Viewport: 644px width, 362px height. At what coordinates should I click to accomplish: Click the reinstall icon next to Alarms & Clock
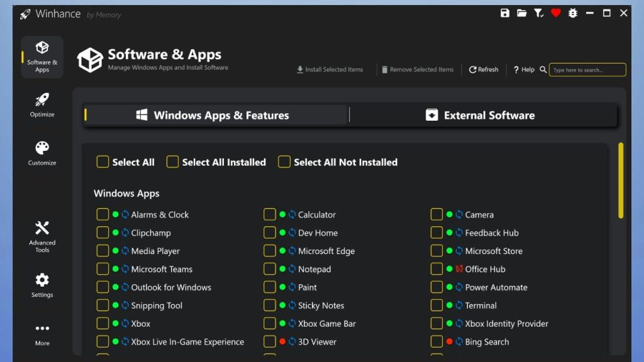(125, 214)
